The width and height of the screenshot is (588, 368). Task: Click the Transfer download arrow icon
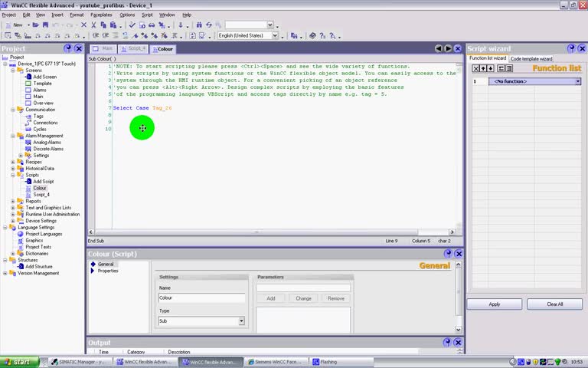click(x=181, y=25)
